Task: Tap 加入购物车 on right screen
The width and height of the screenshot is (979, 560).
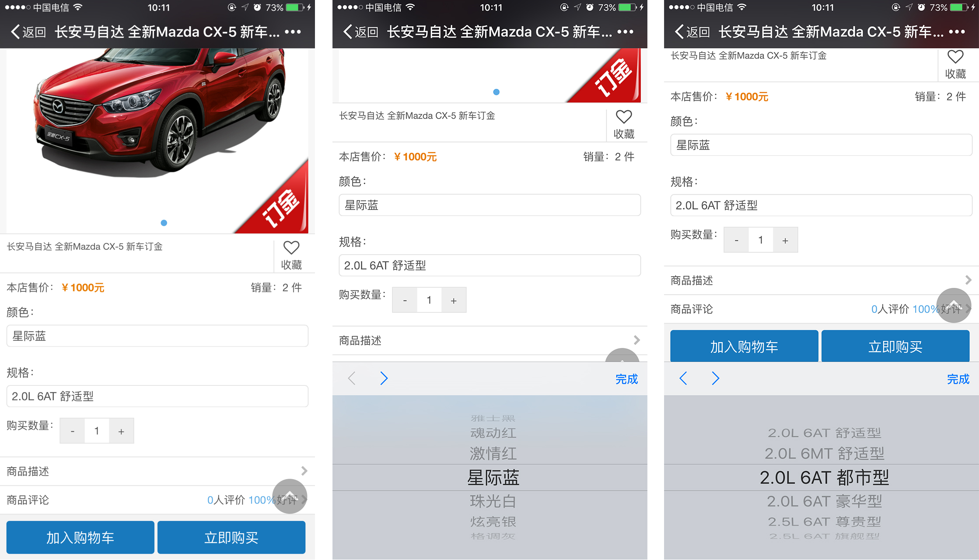Action: coord(745,346)
